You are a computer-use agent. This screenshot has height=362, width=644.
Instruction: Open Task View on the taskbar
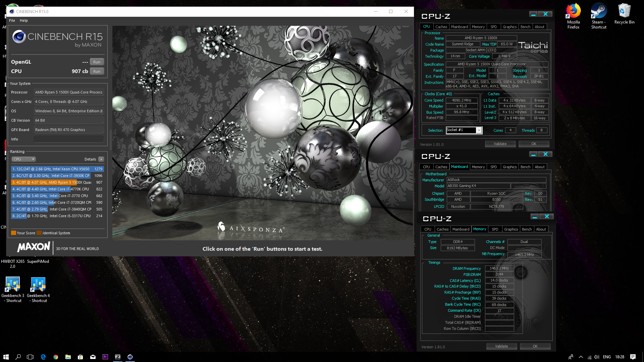click(x=30, y=357)
